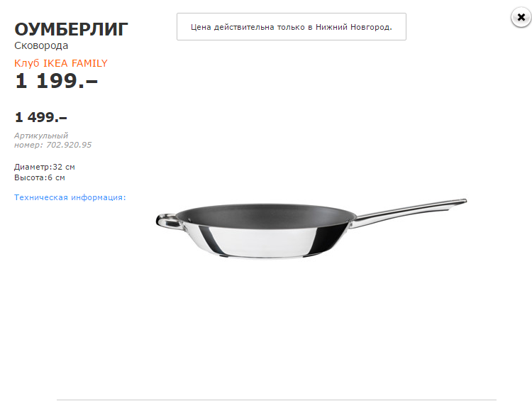Image resolution: width=532 pixels, height=401 pixels.
Task: Click the frying pan's long steel handle
Action: (407, 212)
